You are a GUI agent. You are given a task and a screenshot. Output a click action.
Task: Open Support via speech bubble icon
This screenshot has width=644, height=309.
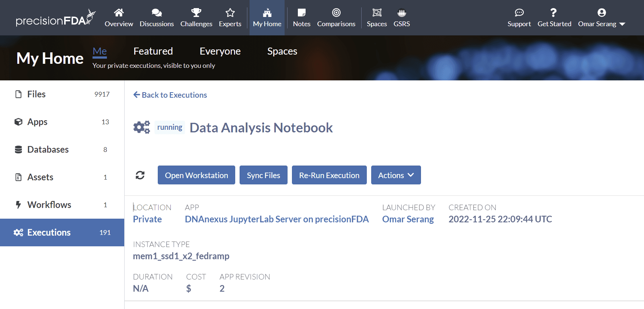point(519,13)
